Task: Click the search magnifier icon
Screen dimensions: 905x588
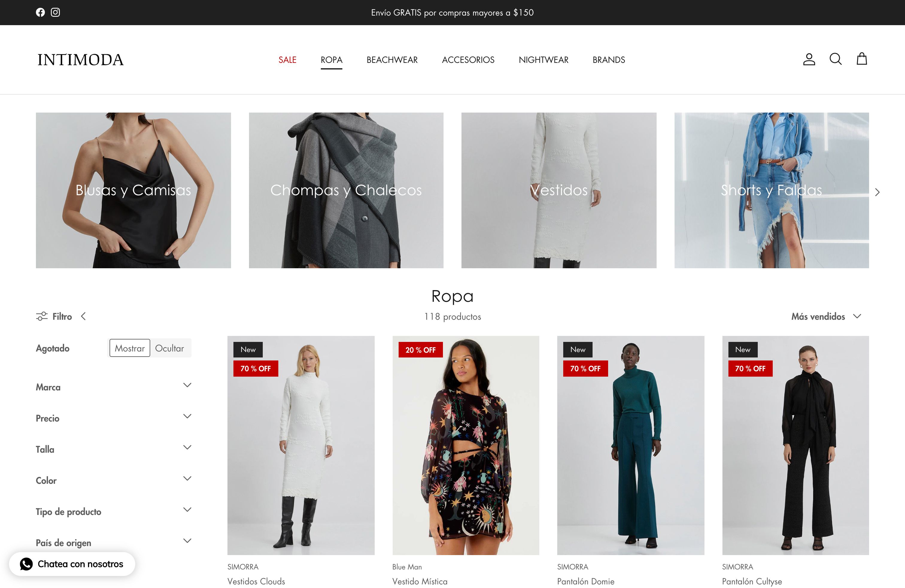Action: click(x=835, y=59)
